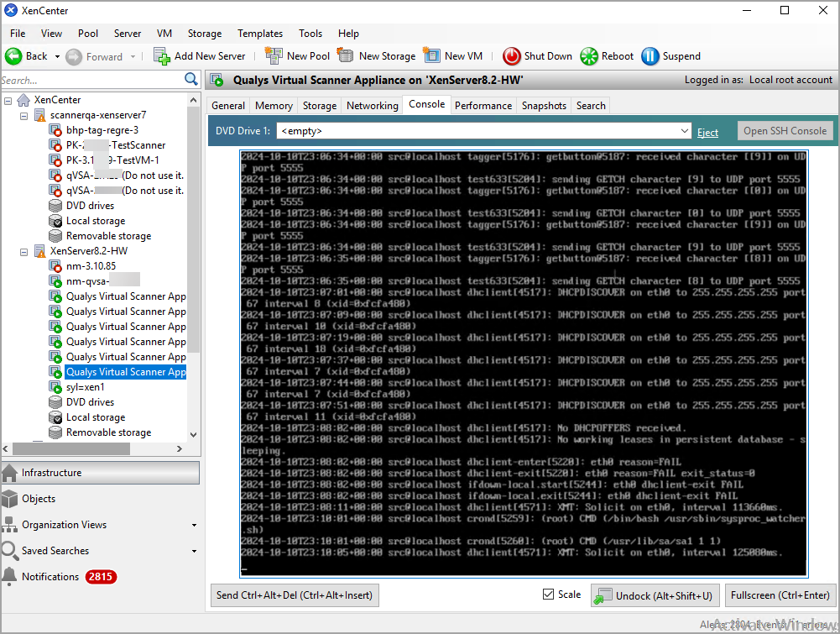Open the Back button history dropdown arrow
The image size is (840, 634).
(x=57, y=56)
